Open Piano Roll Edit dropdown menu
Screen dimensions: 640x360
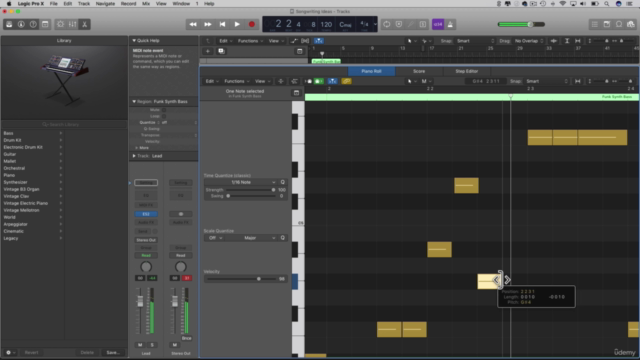click(211, 81)
